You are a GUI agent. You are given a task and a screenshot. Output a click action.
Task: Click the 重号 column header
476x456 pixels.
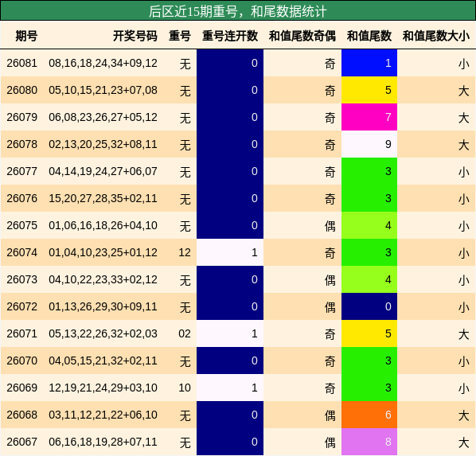180,36
